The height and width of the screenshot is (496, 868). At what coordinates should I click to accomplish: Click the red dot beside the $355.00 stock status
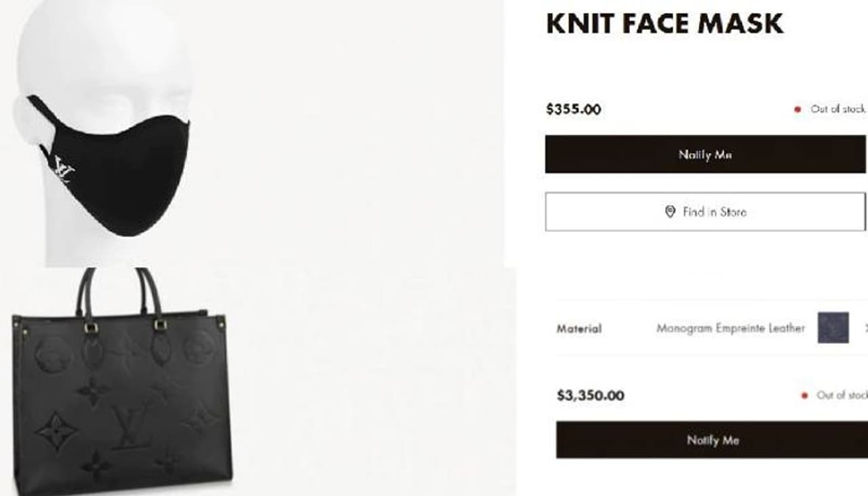797,109
